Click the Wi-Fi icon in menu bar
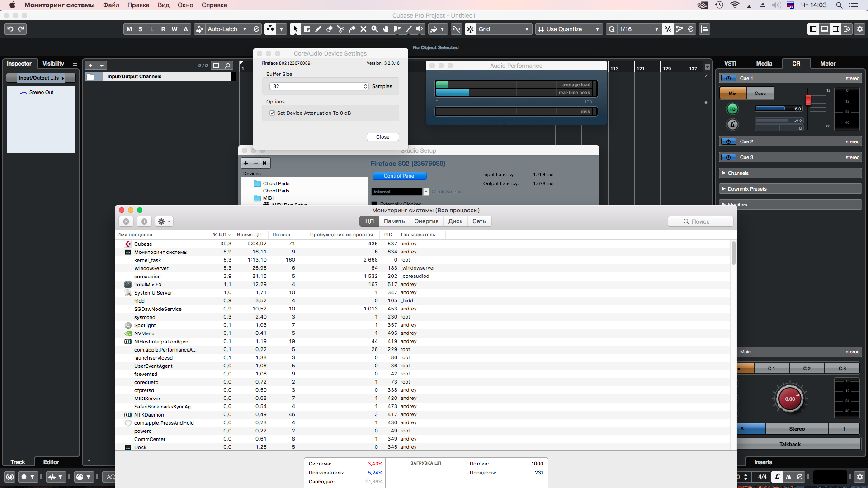Viewport: 868px width, 488px height. (x=735, y=5)
